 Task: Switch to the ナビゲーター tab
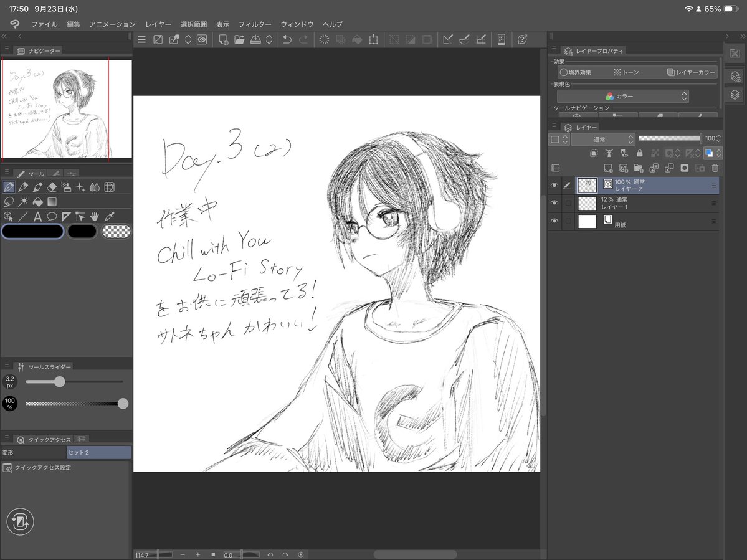(x=39, y=50)
